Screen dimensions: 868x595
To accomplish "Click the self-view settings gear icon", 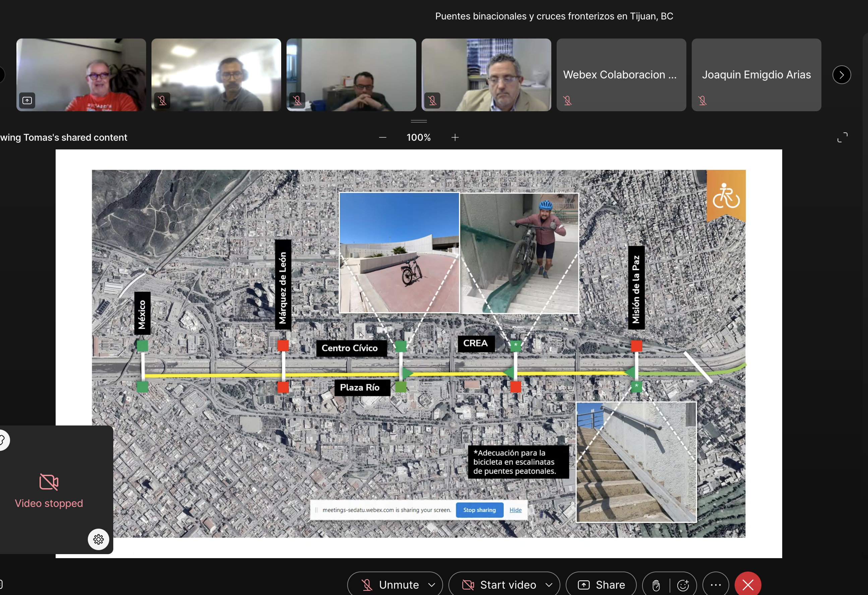I will click(99, 539).
